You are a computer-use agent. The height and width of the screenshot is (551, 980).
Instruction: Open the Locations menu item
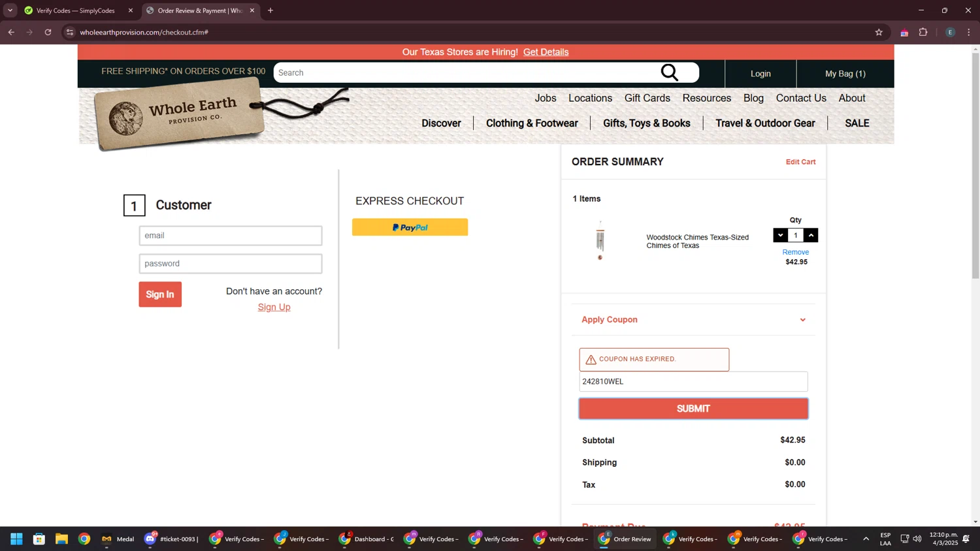point(590,98)
